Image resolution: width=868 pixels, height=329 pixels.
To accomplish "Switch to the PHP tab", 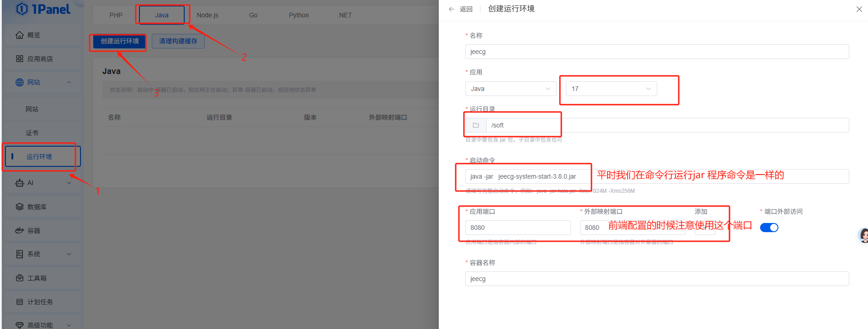I will click(116, 15).
